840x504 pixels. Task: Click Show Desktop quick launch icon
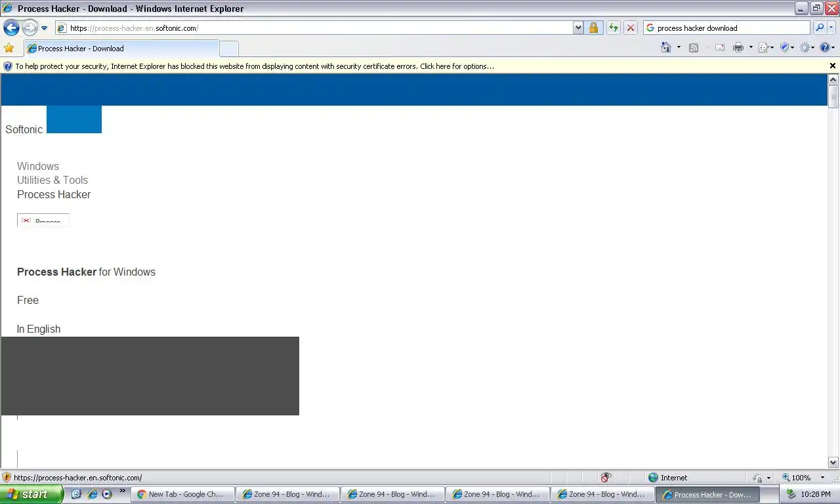tap(77, 493)
